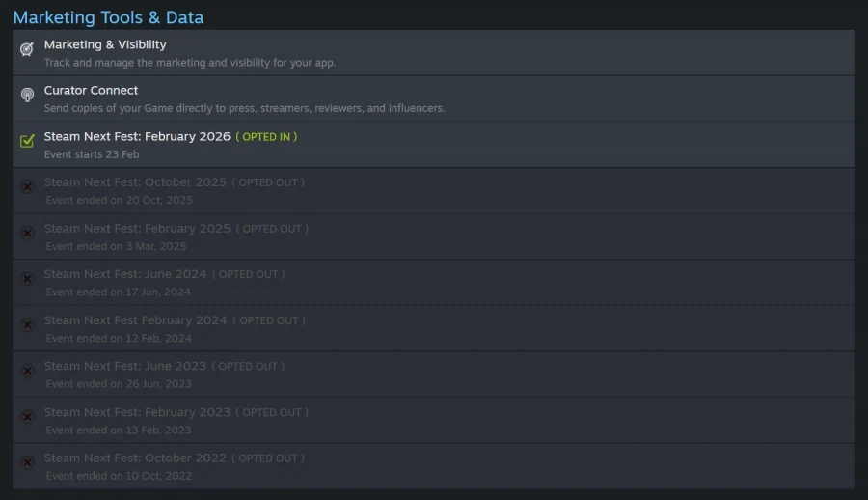Click the X icon for February 2023 Next Fest
Viewport: 868px width, 500px height.
tap(27, 416)
